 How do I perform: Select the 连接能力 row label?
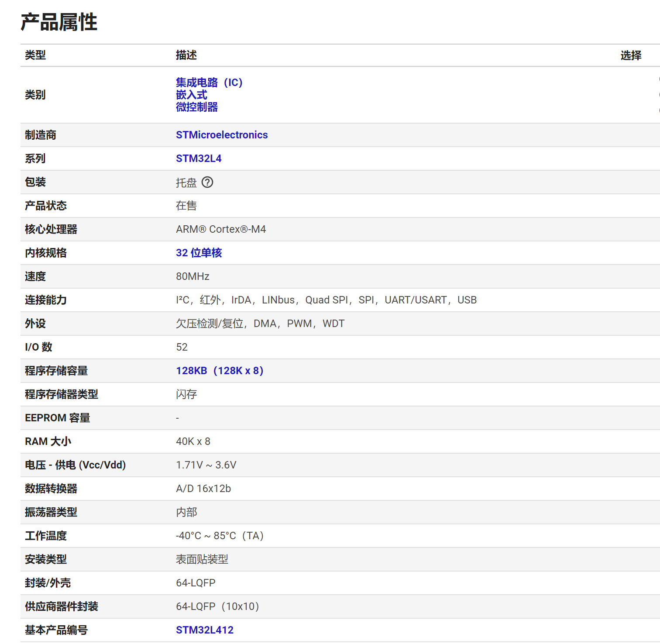(x=46, y=300)
